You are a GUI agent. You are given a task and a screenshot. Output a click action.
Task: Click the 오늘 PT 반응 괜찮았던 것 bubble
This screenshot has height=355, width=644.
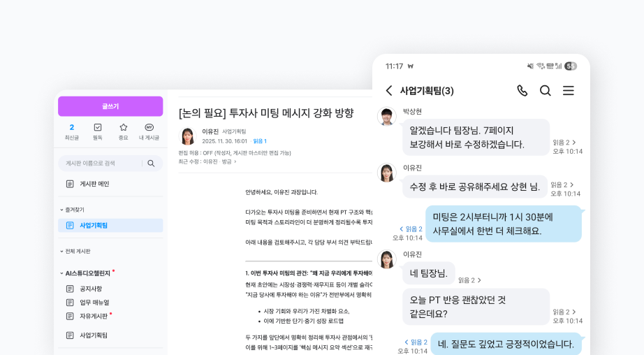click(476, 307)
